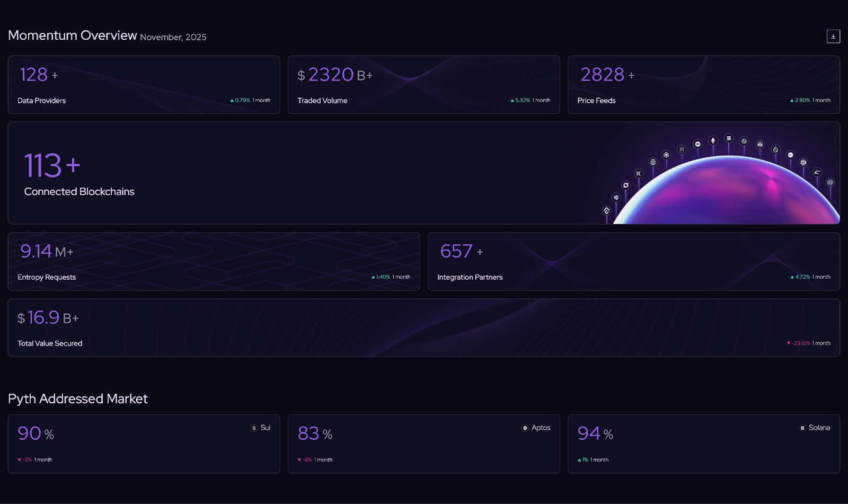
Task: Open the Data Providers 128+ card
Action: [144, 85]
